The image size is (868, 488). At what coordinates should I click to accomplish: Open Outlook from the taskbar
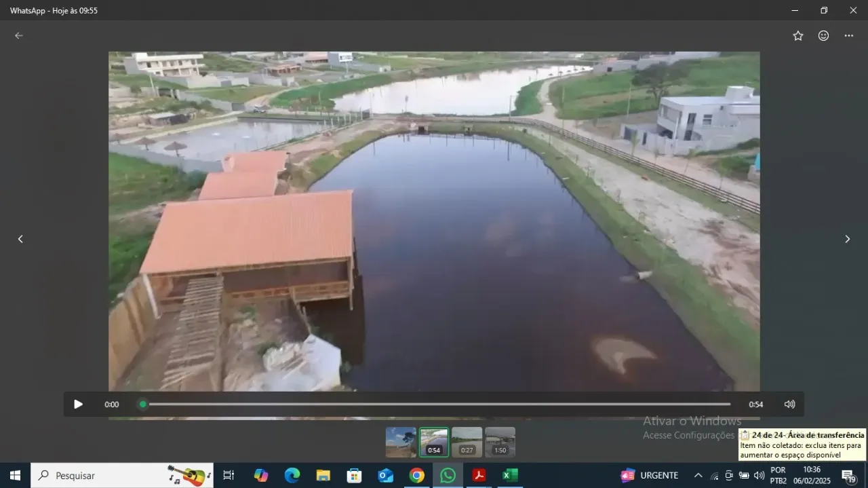[x=386, y=476]
